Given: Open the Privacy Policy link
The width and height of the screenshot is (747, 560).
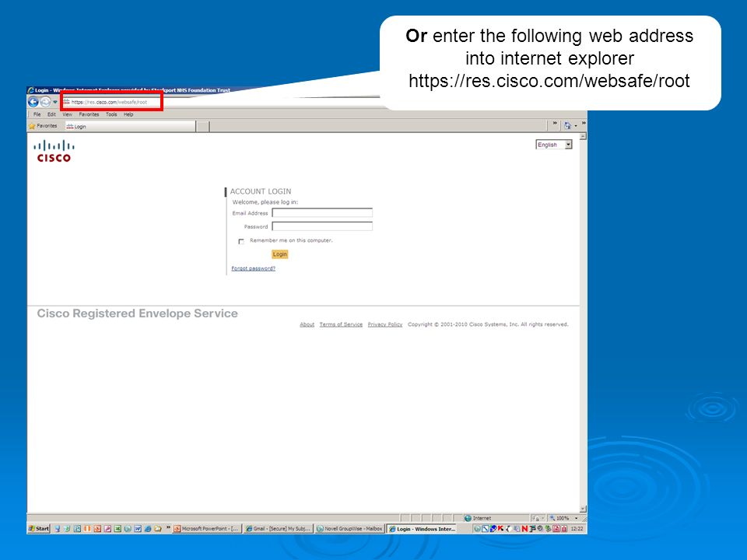Looking at the screenshot, I should click(385, 324).
